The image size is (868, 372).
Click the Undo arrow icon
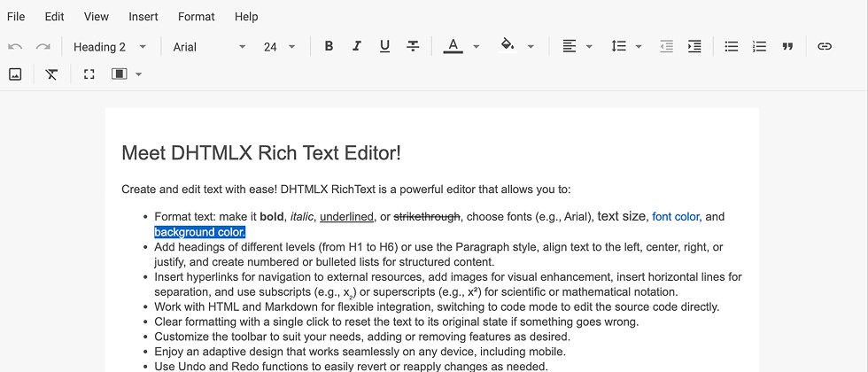15,46
